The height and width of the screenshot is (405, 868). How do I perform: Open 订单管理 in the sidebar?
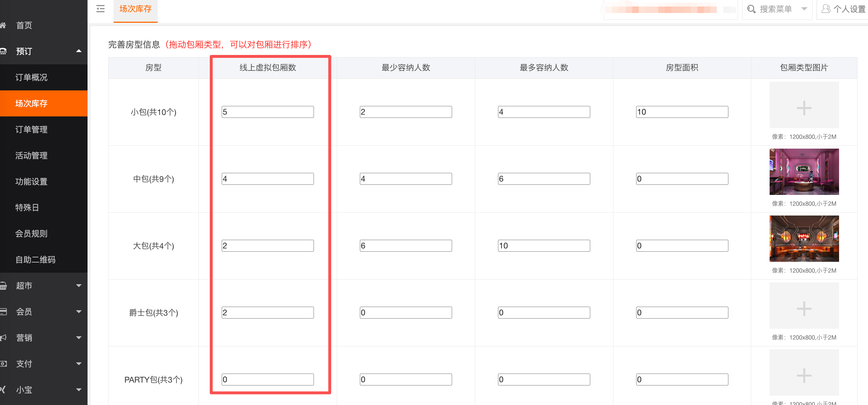click(x=31, y=129)
